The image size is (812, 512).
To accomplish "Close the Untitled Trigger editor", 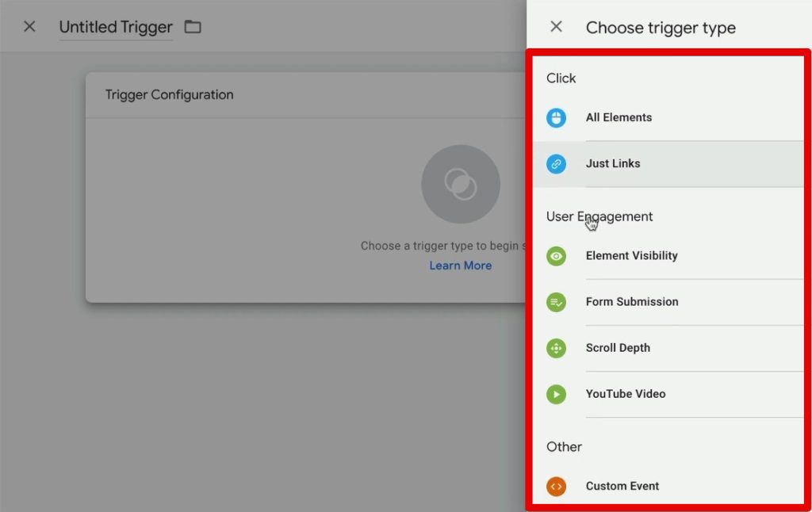I will (x=29, y=26).
